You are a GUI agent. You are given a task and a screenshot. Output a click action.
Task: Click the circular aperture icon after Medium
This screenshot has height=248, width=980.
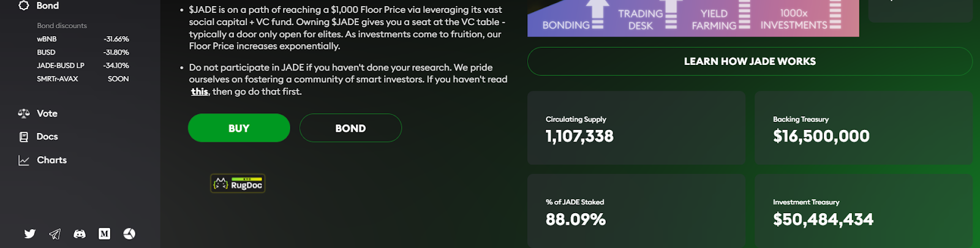(129, 234)
